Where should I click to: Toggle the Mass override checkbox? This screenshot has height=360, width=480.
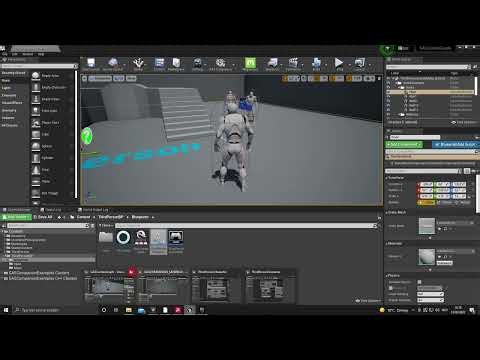point(391,288)
